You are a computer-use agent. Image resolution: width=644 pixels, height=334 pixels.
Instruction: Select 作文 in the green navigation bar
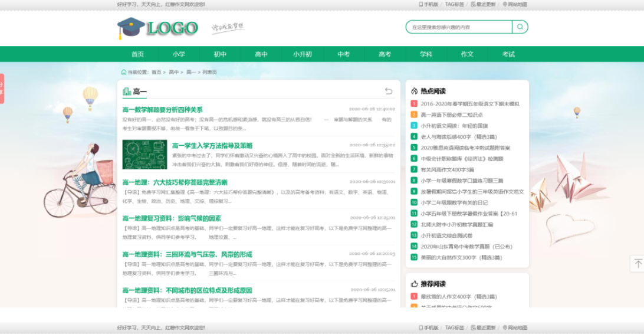pyautogui.click(x=467, y=54)
